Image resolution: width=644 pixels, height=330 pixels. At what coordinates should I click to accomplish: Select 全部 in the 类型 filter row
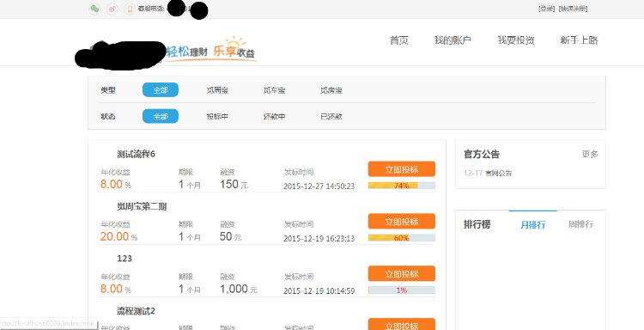coord(161,90)
